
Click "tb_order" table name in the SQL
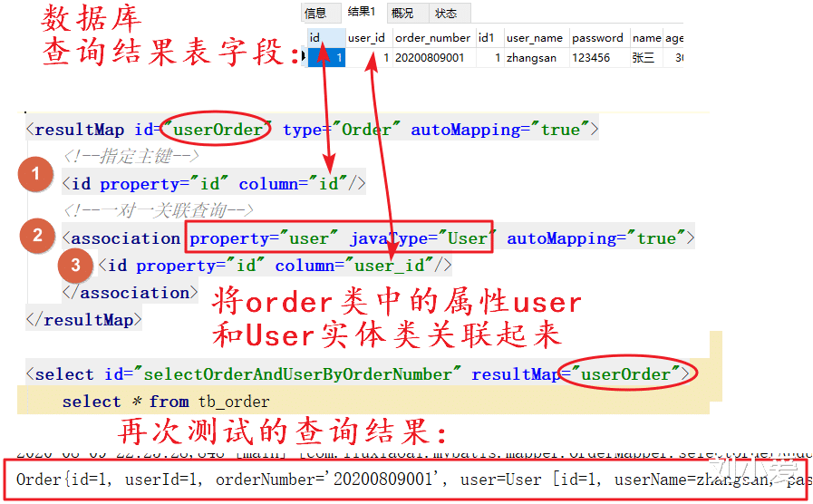234,402
